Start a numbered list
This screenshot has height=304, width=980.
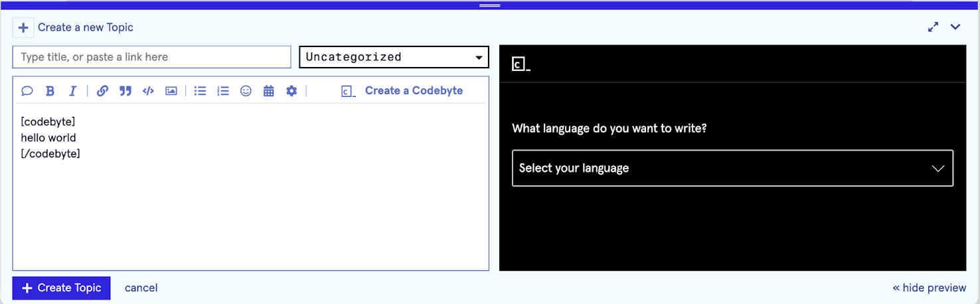pos(223,91)
